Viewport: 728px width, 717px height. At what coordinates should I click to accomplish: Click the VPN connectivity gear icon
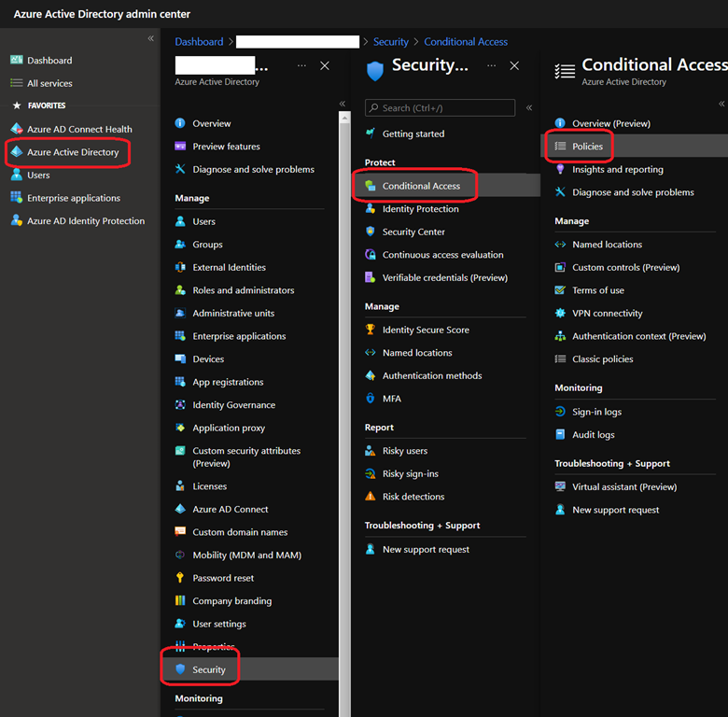point(560,314)
